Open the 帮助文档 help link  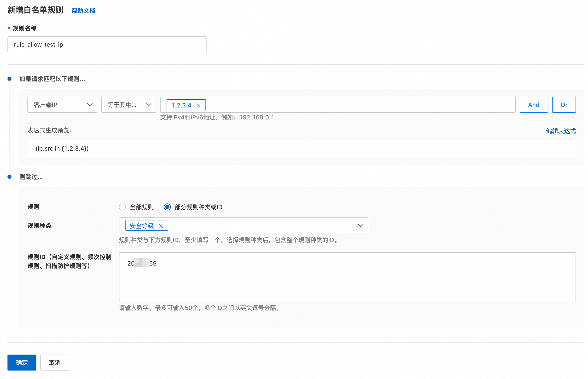[x=83, y=11]
